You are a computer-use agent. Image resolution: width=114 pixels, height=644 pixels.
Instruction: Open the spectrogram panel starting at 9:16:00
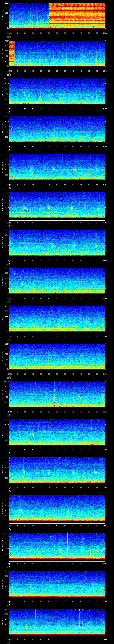point(57,91)
